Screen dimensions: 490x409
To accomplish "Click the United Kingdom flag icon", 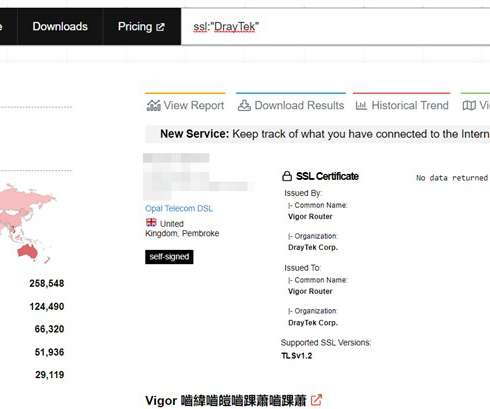I will 151,222.
